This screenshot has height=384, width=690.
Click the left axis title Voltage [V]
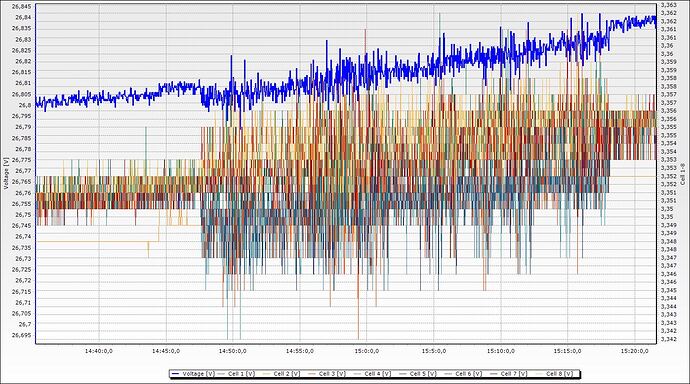pos(6,173)
